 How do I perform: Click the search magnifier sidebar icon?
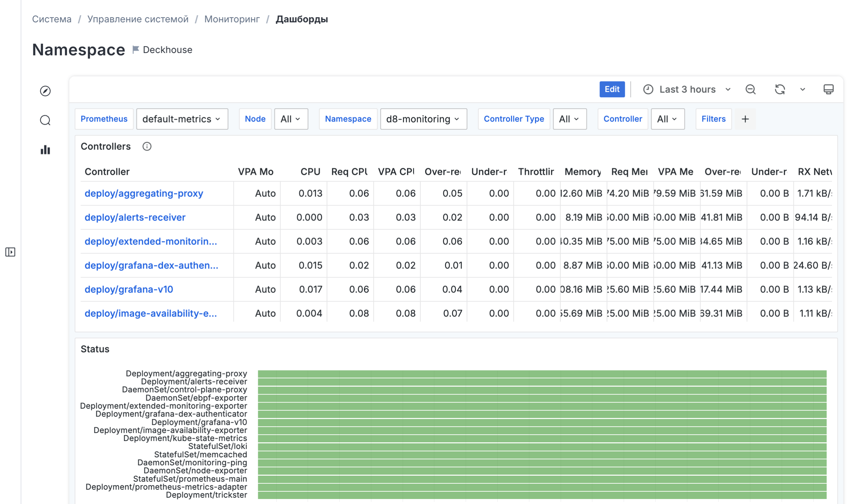click(x=45, y=120)
